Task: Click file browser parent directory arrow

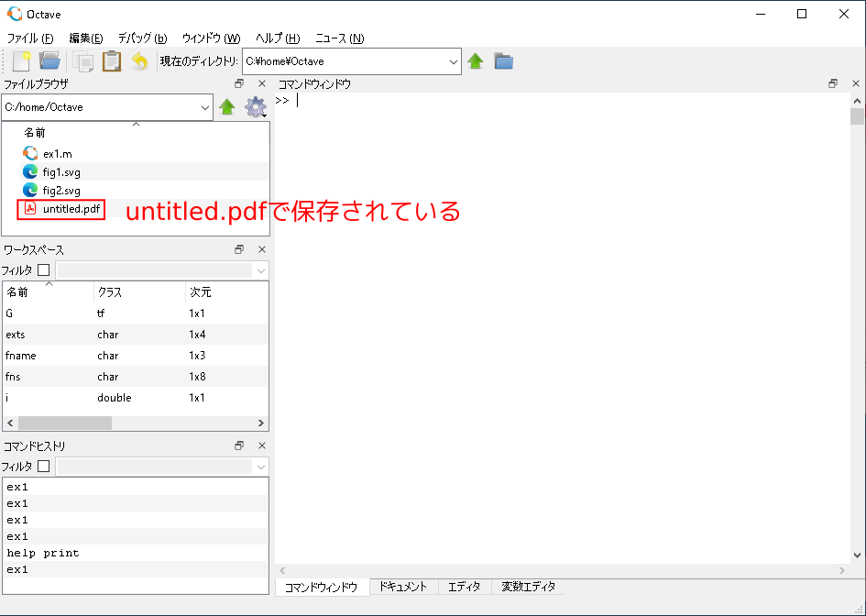Action: click(x=227, y=107)
